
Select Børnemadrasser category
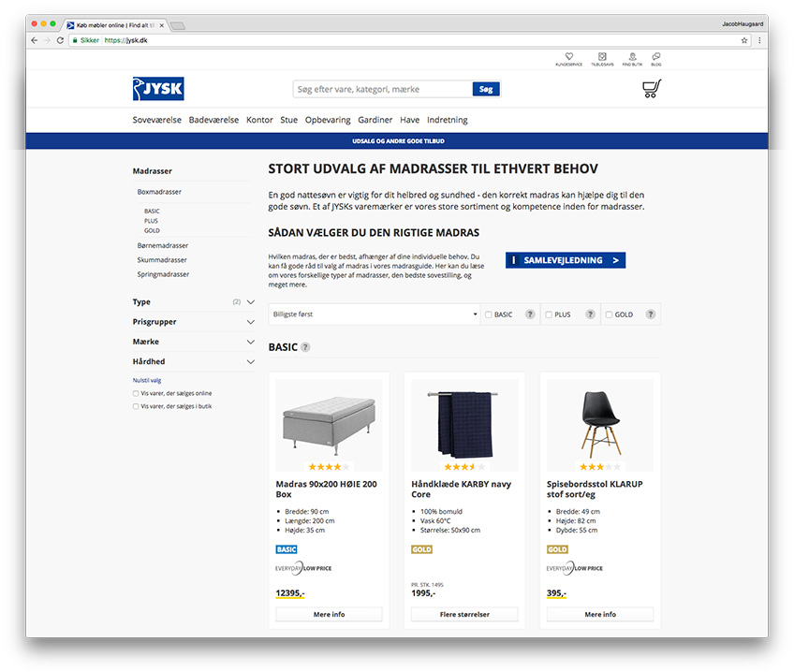pyautogui.click(x=163, y=245)
